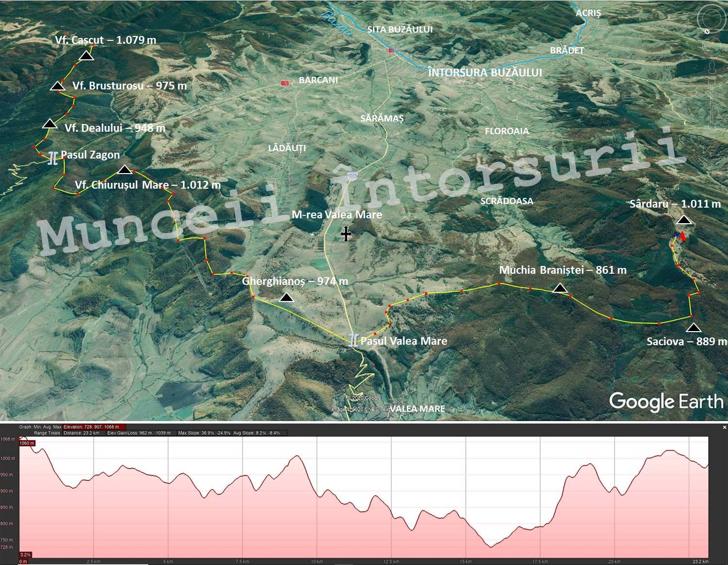Image resolution: width=728 pixels, height=565 pixels.
Task: Select the Vf. Brusturosu summit triangle marker
Action: [57, 86]
